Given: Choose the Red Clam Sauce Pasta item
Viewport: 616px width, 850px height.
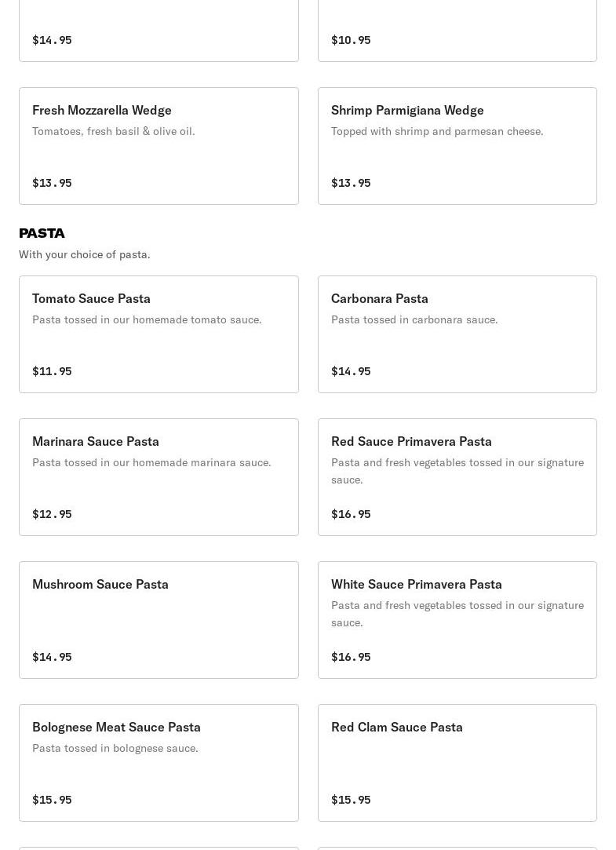Looking at the screenshot, I should 457,763.
